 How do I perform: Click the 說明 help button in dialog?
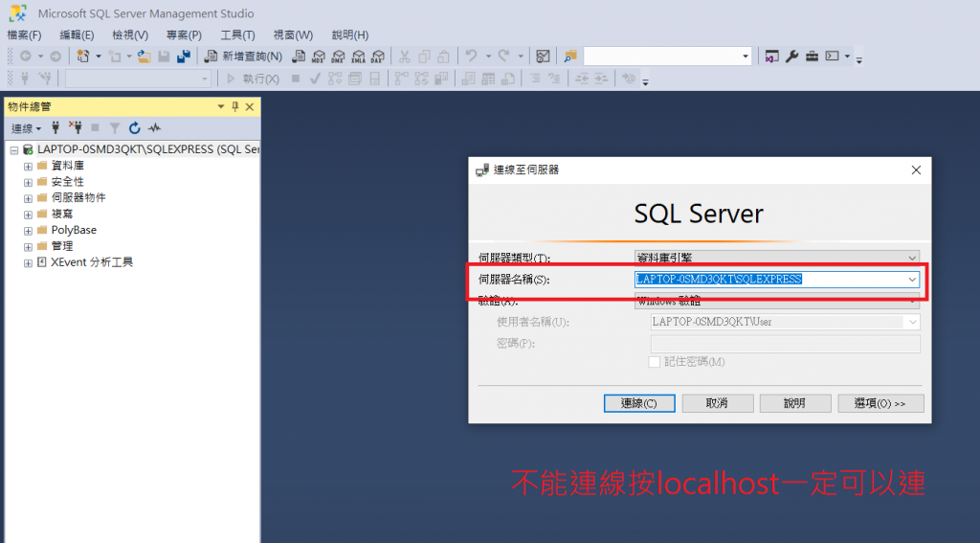point(795,403)
